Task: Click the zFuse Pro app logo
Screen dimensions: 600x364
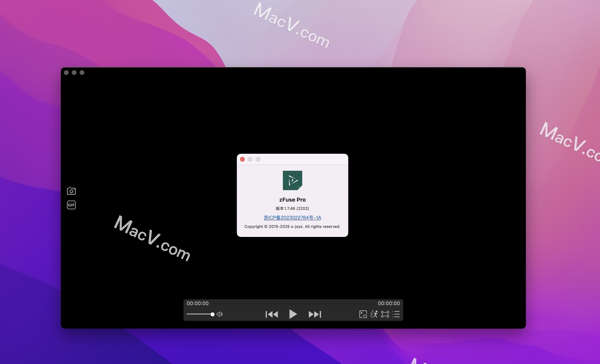Action: [x=292, y=180]
